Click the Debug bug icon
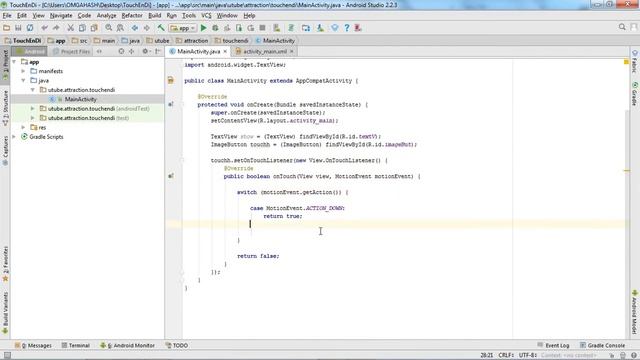Viewport: 640px width, 360px height. [215, 28]
